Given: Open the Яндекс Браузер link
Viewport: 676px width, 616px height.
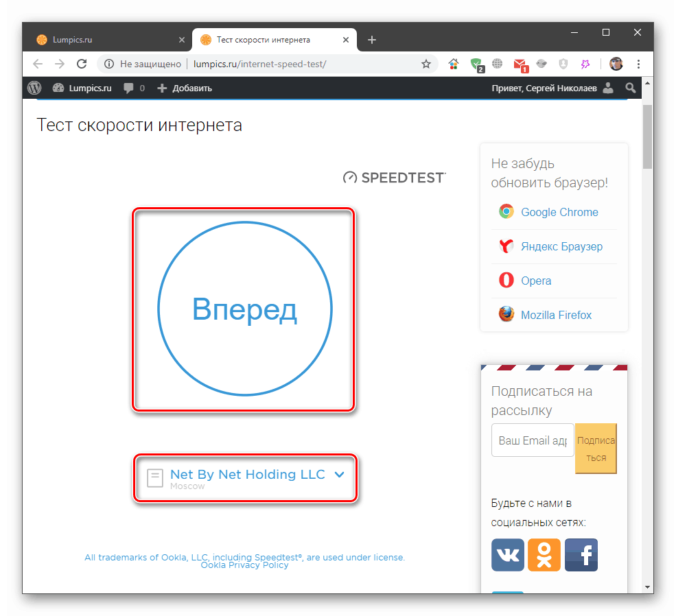Looking at the screenshot, I should click(x=562, y=246).
